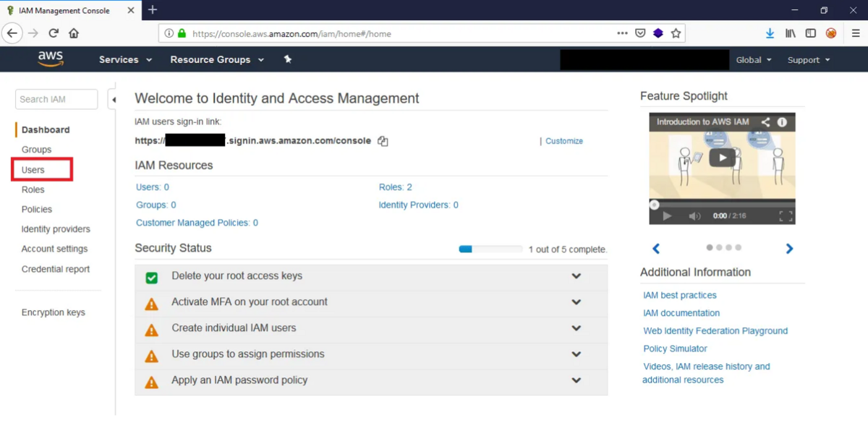
Task: Show next Feature Spotlight item
Action: pyautogui.click(x=789, y=249)
